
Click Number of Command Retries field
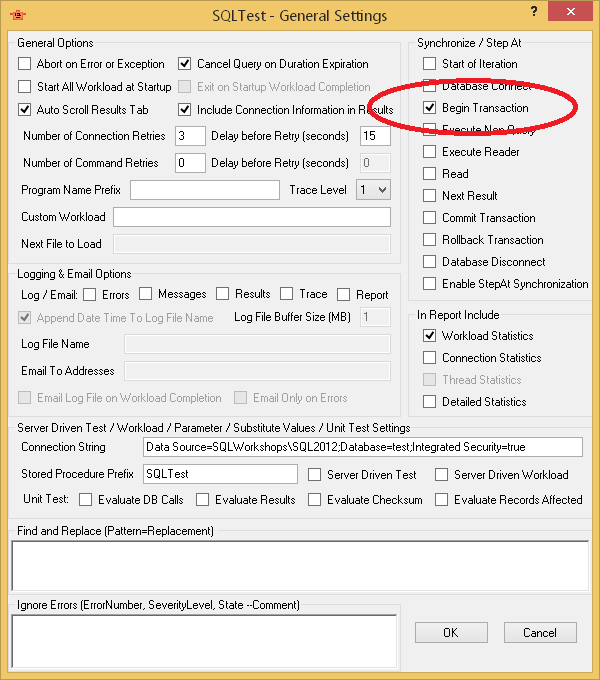[x=190, y=163]
